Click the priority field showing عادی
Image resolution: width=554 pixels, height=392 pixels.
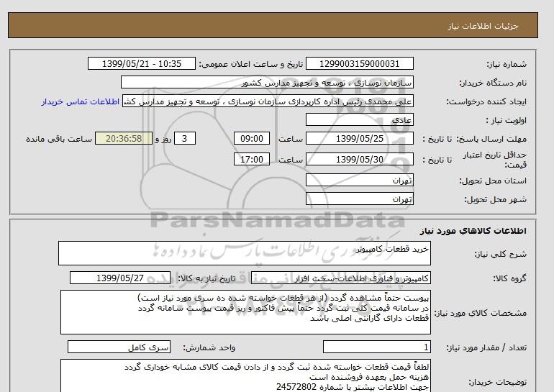359,119
